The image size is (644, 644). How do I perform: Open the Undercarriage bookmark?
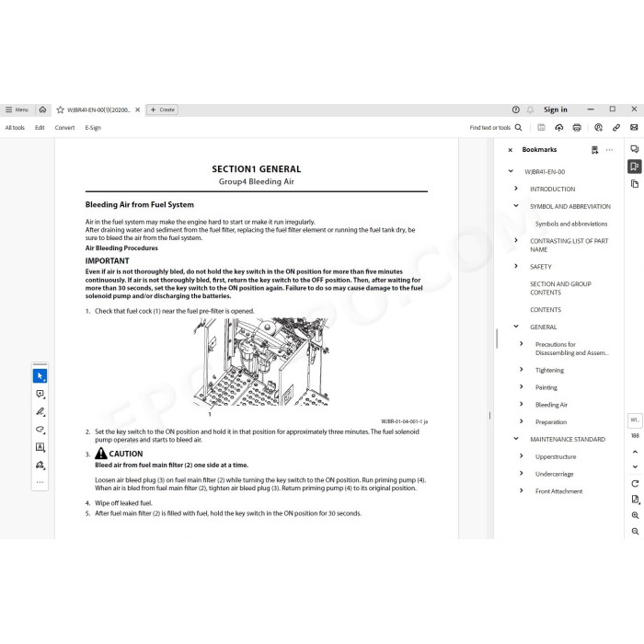tap(554, 474)
